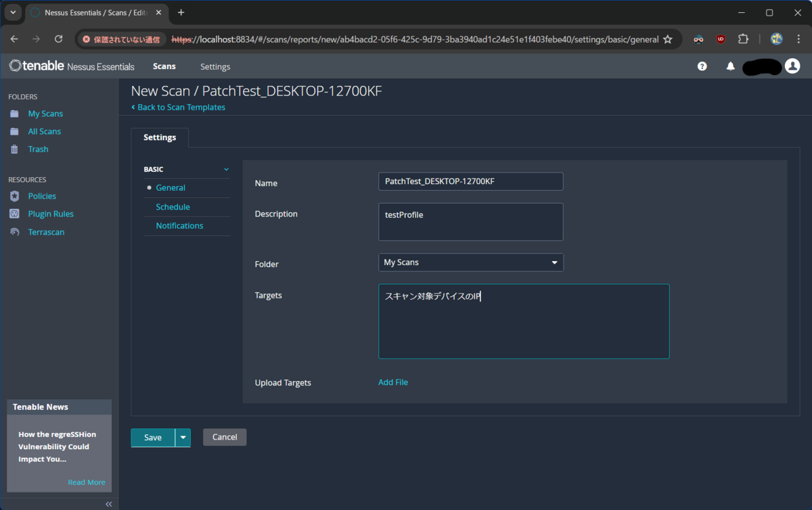Open the Plugin Rules resource link

point(51,214)
